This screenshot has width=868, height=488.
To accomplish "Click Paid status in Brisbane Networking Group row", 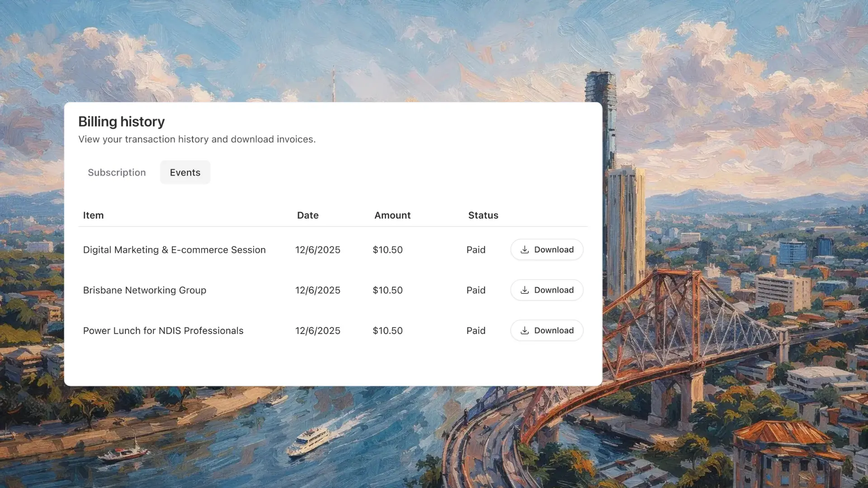I will (476, 290).
